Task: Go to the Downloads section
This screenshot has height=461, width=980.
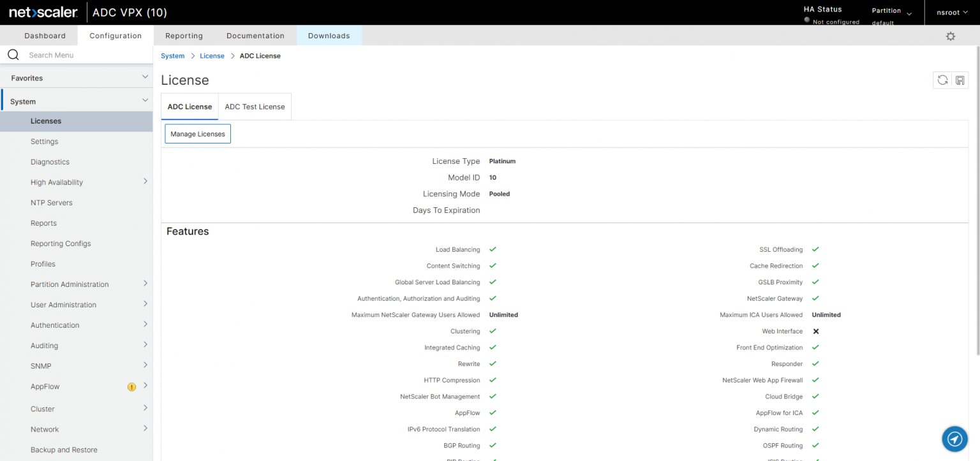Action: pyautogui.click(x=329, y=36)
